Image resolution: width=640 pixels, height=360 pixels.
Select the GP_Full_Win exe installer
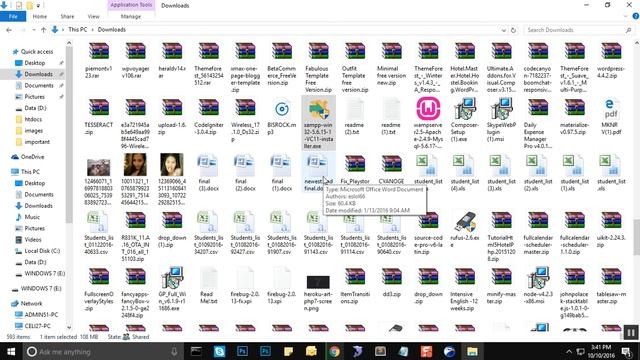pos(172,289)
